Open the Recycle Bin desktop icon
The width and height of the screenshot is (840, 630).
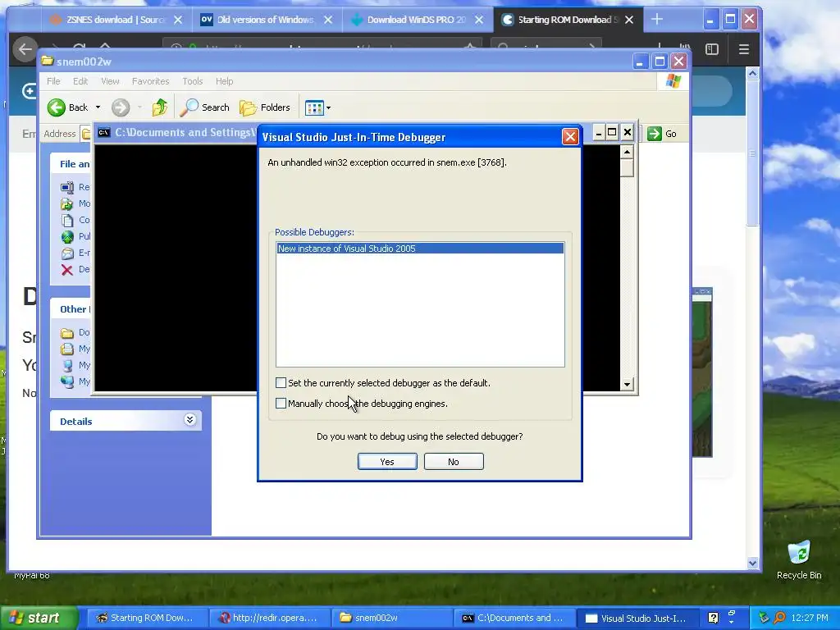(x=799, y=559)
